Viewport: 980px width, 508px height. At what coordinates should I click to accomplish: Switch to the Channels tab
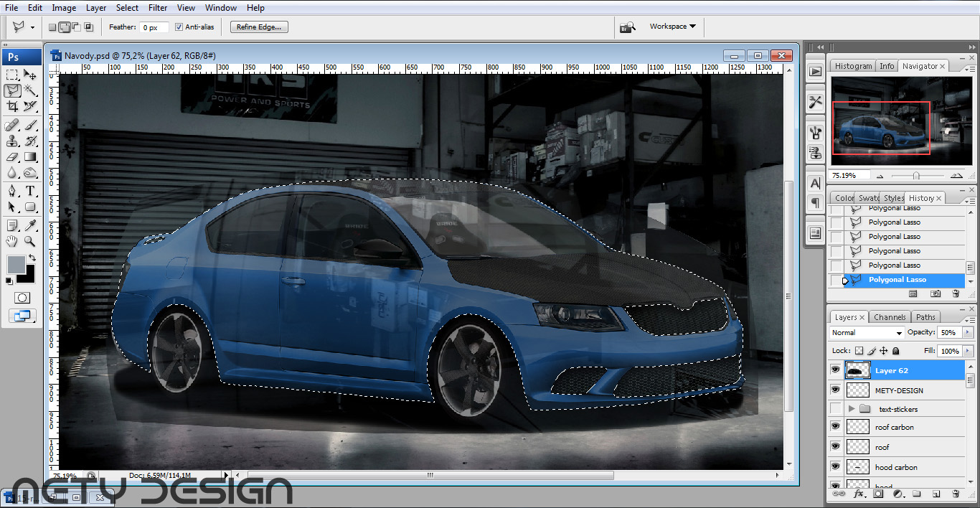pos(890,317)
